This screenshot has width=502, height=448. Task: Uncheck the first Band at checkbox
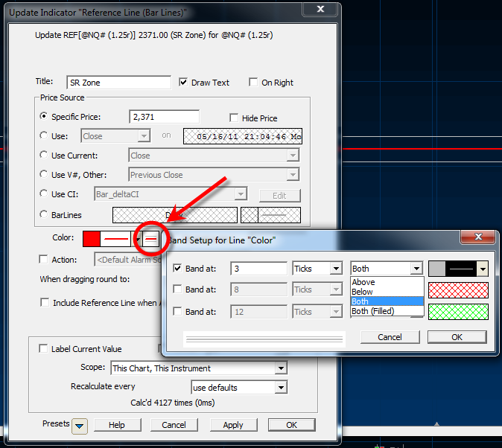[177, 268]
